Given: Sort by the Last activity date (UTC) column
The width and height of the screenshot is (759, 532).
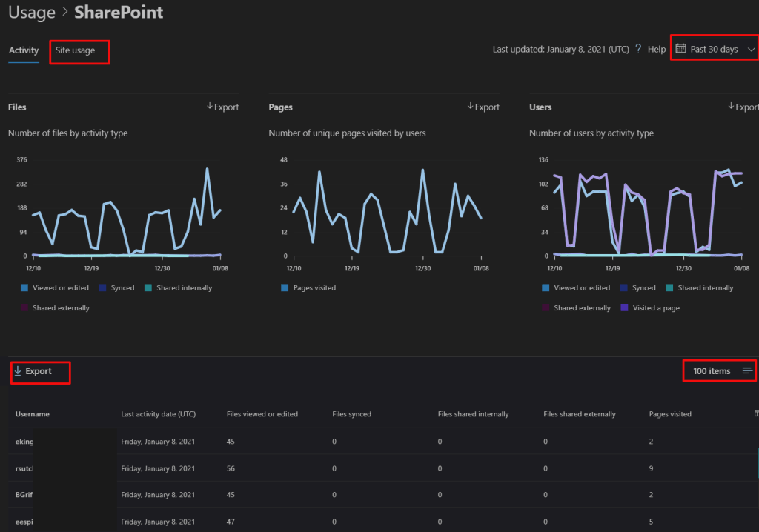Looking at the screenshot, I should click(x=159, y=414).
